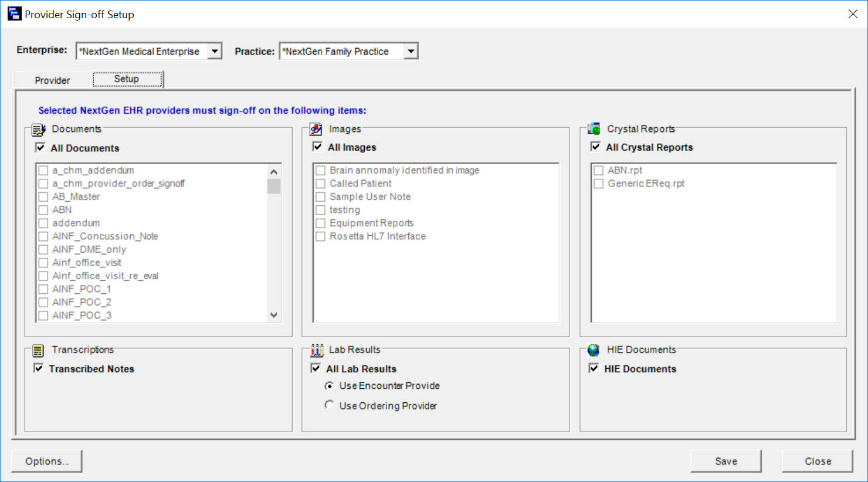The height and width of the screenshot is (482, 868).
Task: Click the Transcriptions group icon
Action: 38,351
